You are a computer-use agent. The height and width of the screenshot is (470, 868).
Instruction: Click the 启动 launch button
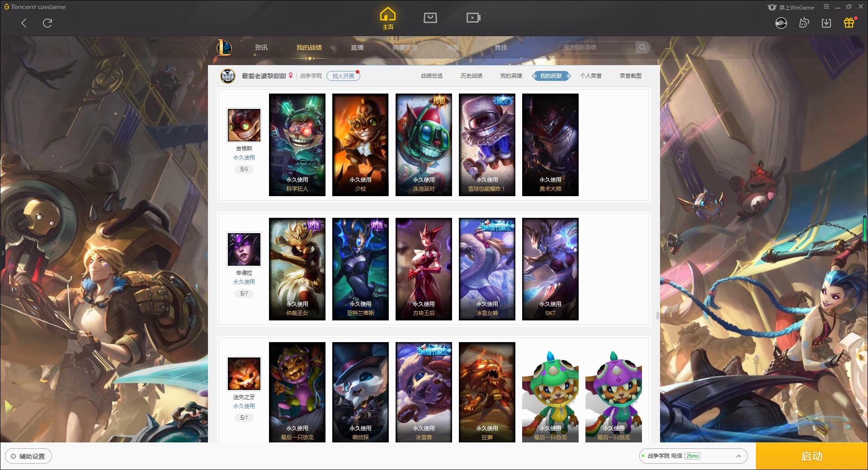click(812, 456)
